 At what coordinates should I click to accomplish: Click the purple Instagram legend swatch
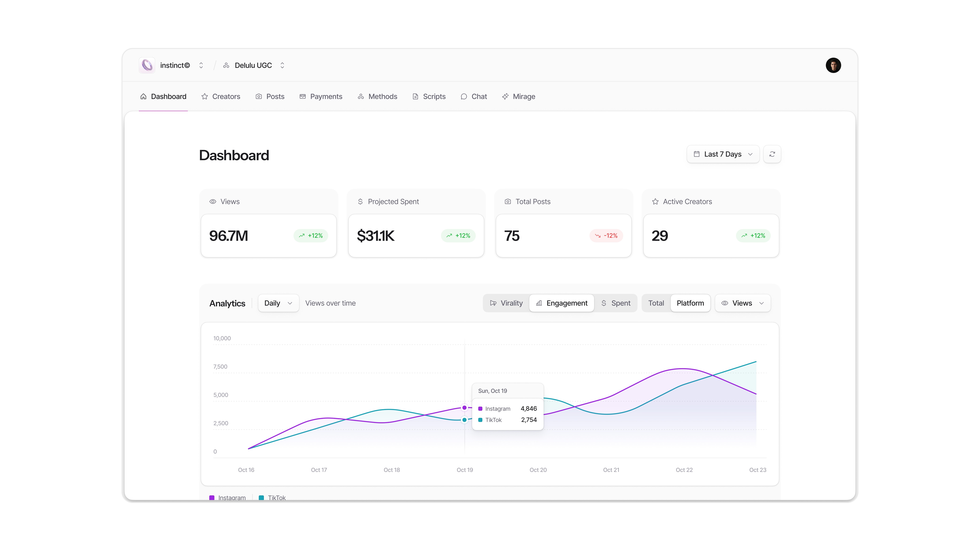point(212,497)
